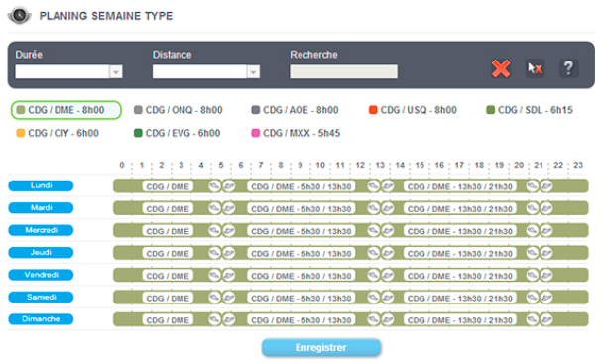Click the red CDG / USQ color swatch

(x=373, y=110)
